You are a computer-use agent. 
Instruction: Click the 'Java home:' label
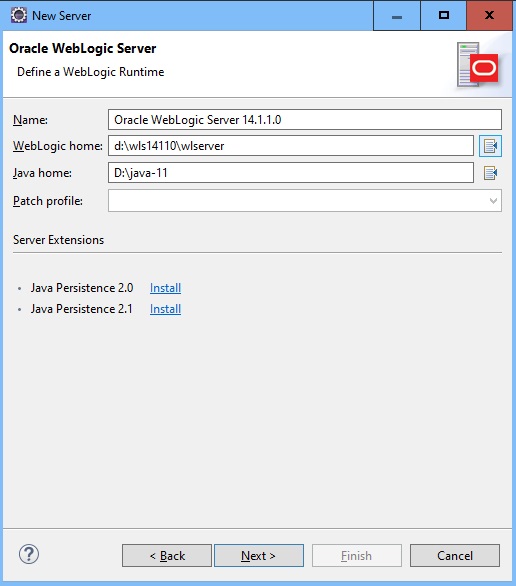point(42,173)
